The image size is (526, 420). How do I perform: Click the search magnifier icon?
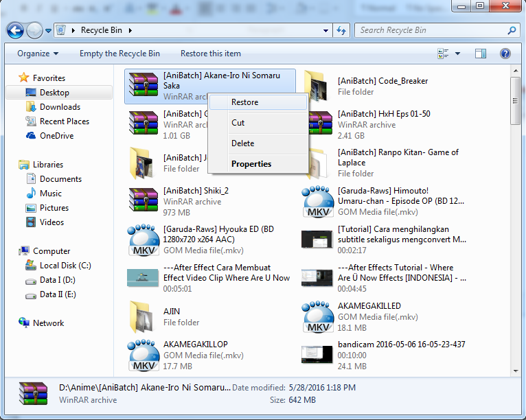click(x=512, y=30)
